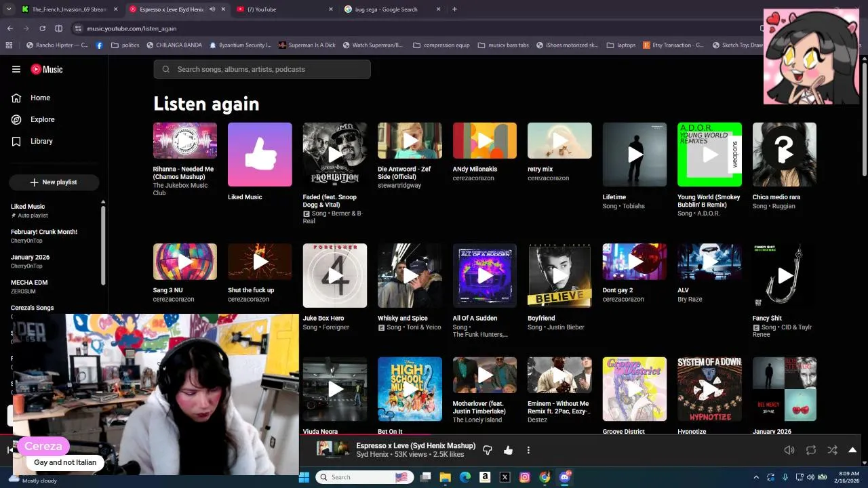Create a New playlist

(54, 182)
